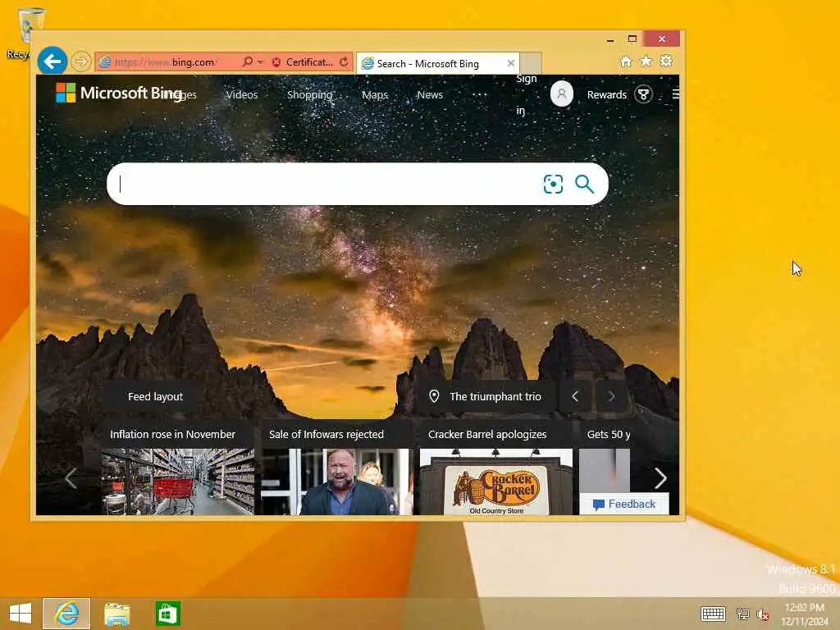Viewport: 840px width, 630px height.
Task: Show previous wallpaper with left chevron
Action: (x=575, y=396)
